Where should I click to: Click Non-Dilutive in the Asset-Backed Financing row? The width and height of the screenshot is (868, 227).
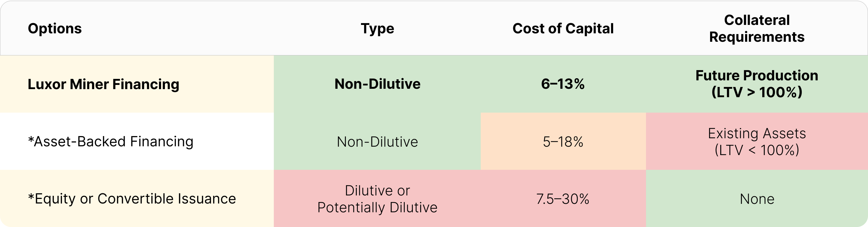[x=377, y=142]
